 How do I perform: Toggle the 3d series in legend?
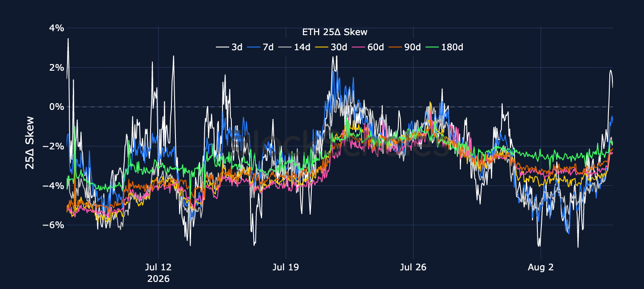click(x=229, y=47)
